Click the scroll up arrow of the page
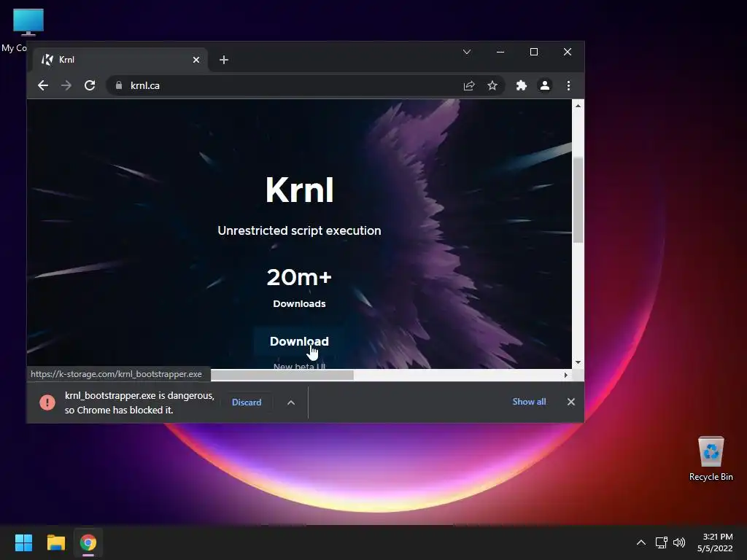747x560 pixels. 578,106
